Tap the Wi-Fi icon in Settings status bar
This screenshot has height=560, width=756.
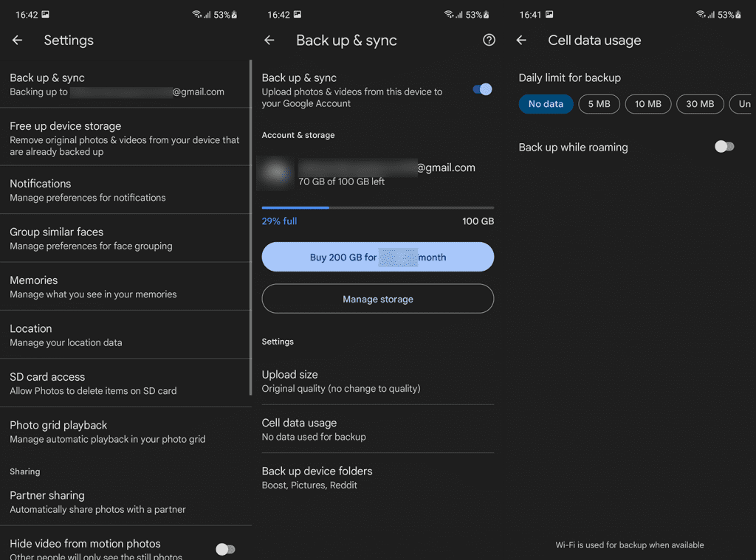pos(196,15)
